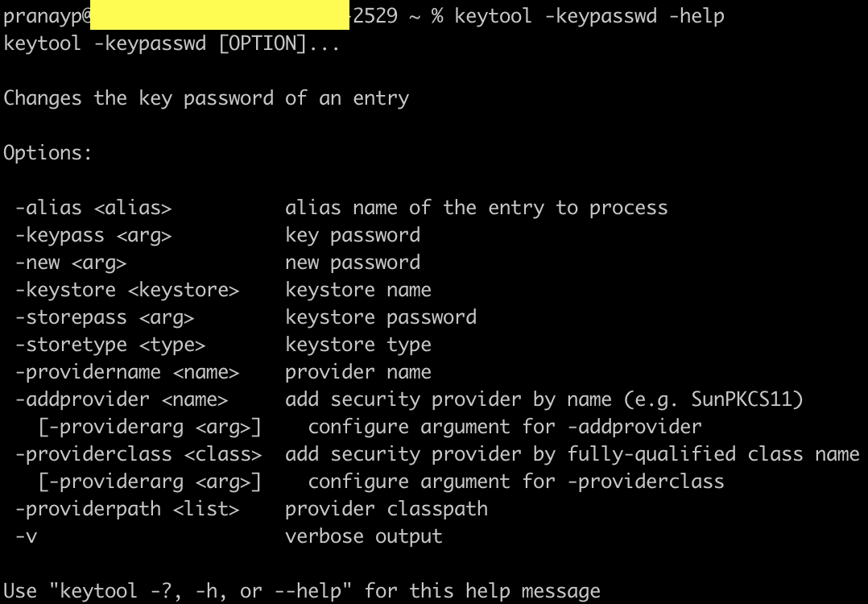Viewport: 868px width, 604px height.
Task: Click the -new <arg> option line
Action: 71,263
